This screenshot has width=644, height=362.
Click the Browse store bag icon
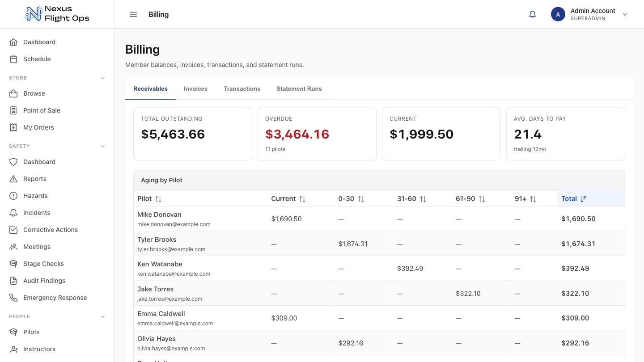click(13, 93)
